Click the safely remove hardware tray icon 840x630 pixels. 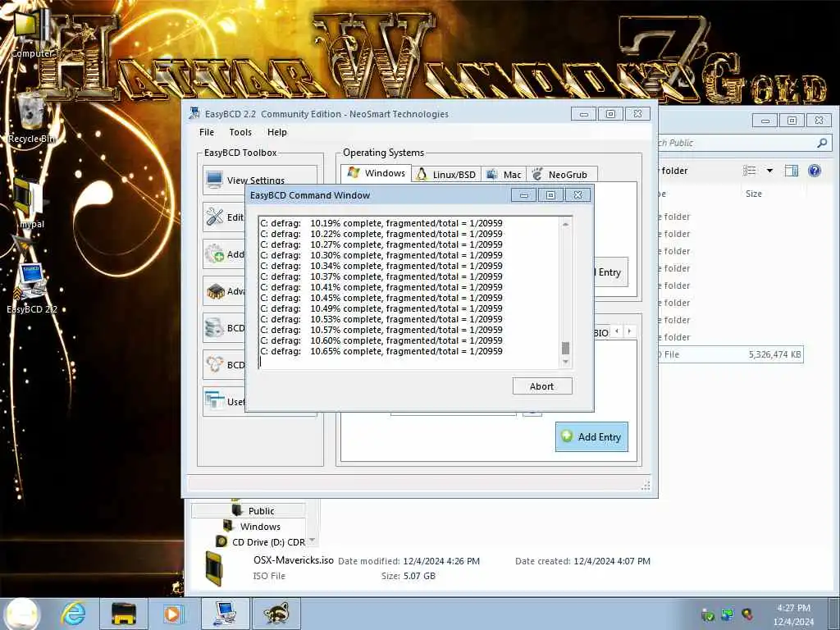tap(707, 615)
